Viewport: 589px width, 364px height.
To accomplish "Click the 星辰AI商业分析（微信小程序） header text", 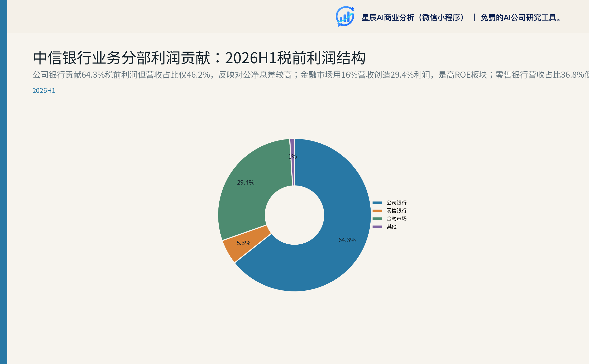I will (413, 18).
